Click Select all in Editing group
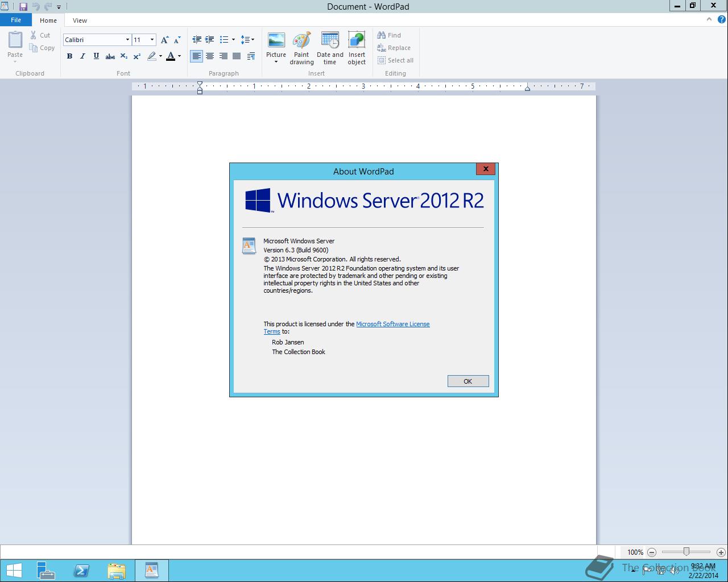728x582 pixels. (x=395, y=60)
